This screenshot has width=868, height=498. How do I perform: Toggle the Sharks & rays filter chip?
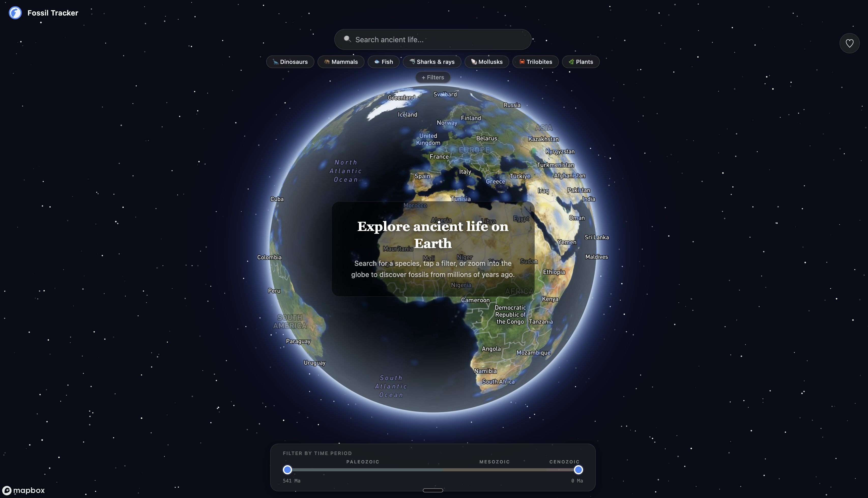[432, 62]
